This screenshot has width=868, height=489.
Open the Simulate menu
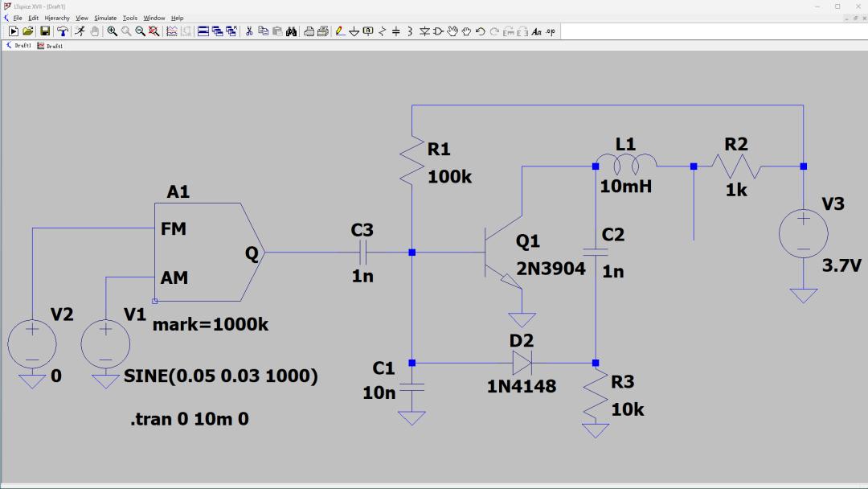pos(105,18)
